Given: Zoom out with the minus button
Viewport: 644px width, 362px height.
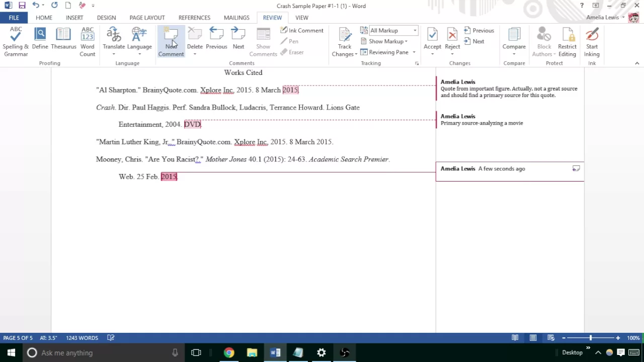Looking at the screenshot, I should tap(563, 338).
